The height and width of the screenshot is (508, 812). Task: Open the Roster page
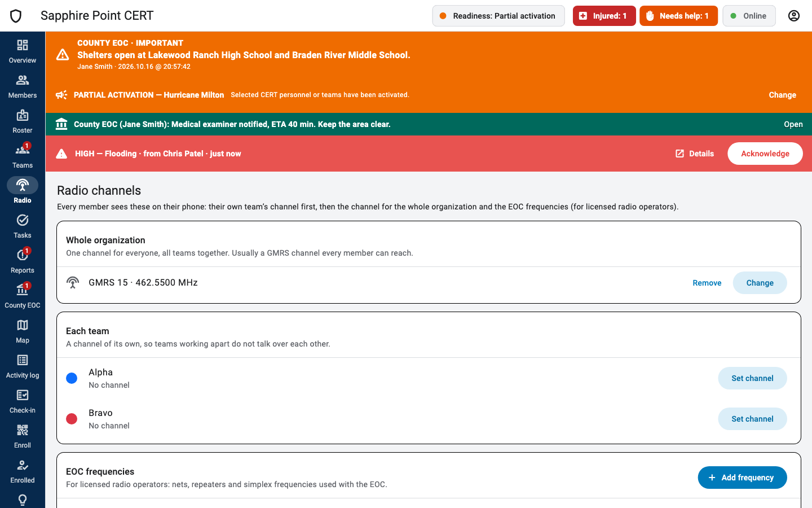[23, 121]
